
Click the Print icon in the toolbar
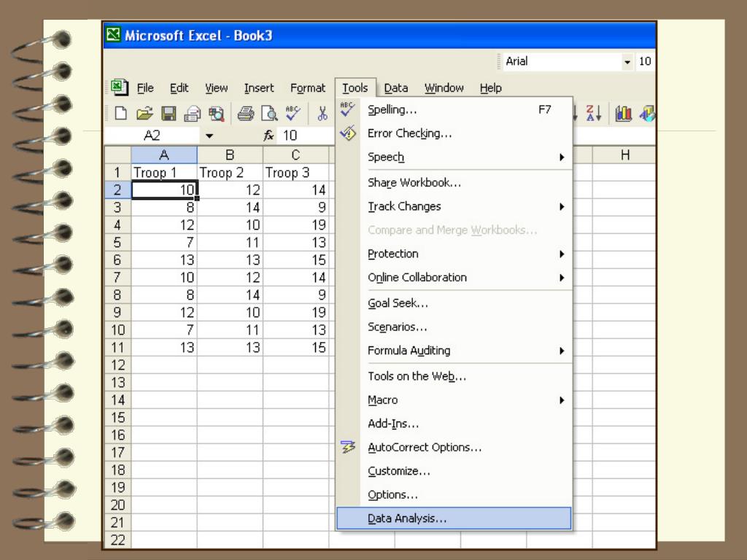(246, 113)
